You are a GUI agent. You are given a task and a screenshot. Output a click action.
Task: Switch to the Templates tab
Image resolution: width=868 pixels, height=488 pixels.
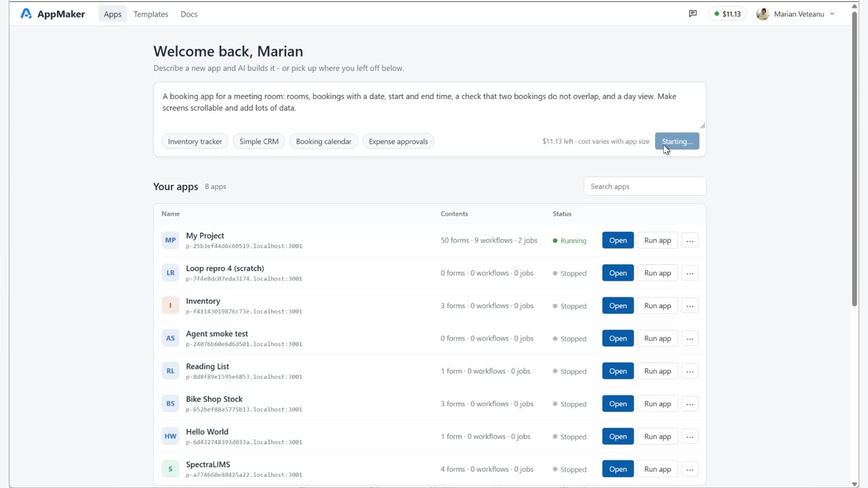[151, 14]
